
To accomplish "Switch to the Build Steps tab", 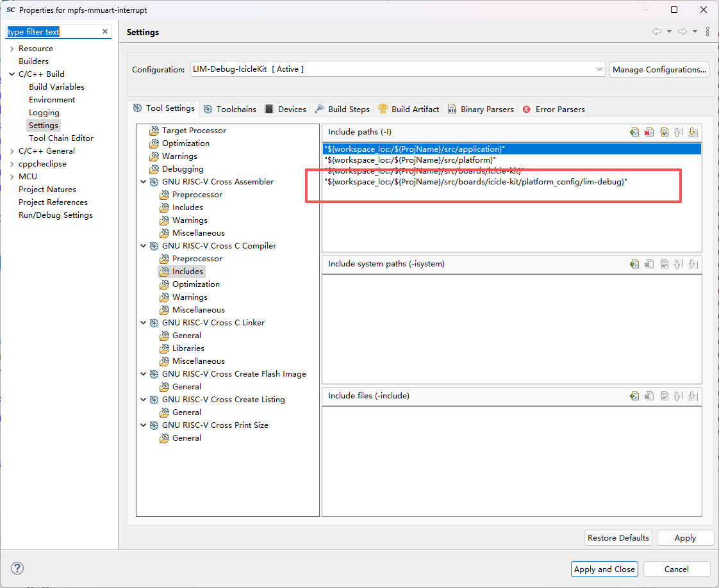I will [x=342, y=109].
